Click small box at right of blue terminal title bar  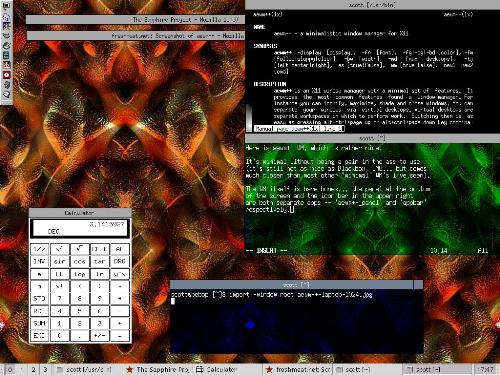coord(418,285)
